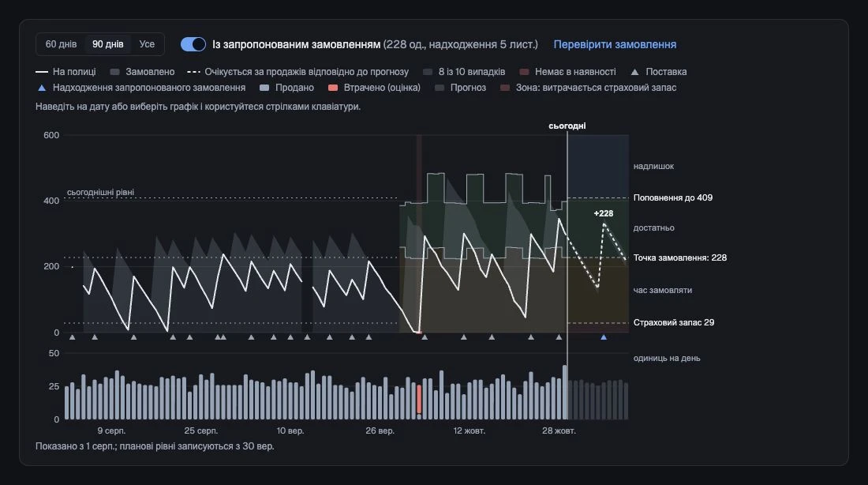
Task: Click the надлишок zone label
Action: [x=654, y=167]
